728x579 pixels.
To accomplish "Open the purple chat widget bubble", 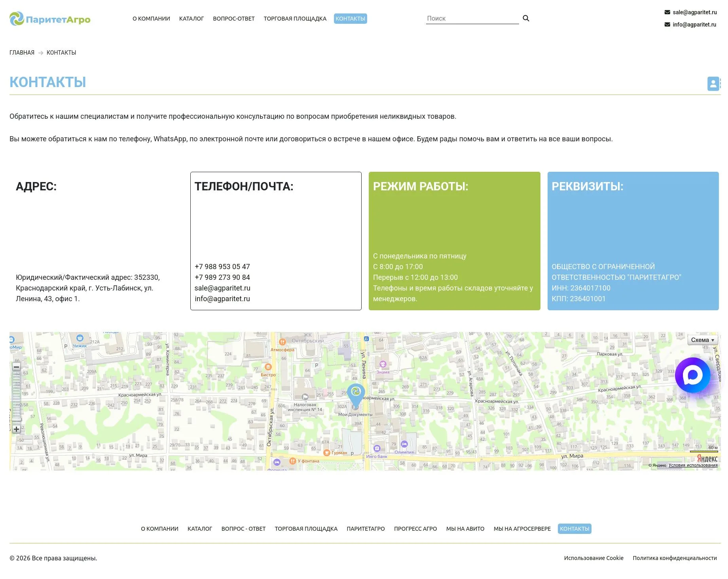I will click(692, 375).
